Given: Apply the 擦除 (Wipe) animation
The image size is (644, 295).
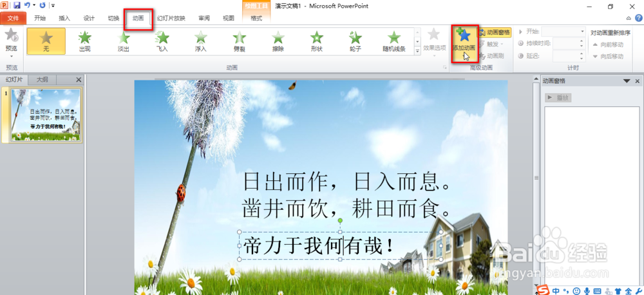Looking at the screenshot, I should pyautogui.click(x=278, y=41).
